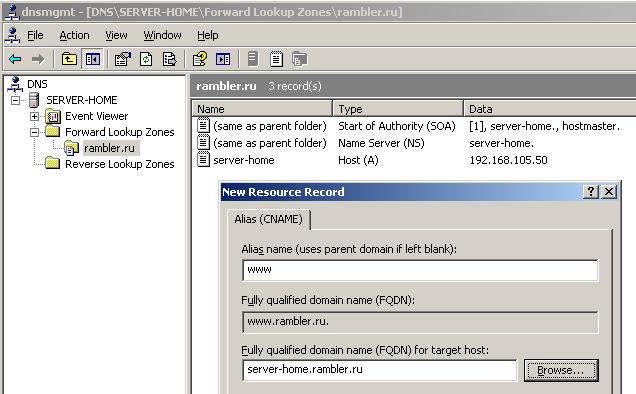The width and height of the screenshot is (636, 394).
Task: Collapse the Forward Lookup Zones node
Action: pyautogui.click(x=34, y=132)
